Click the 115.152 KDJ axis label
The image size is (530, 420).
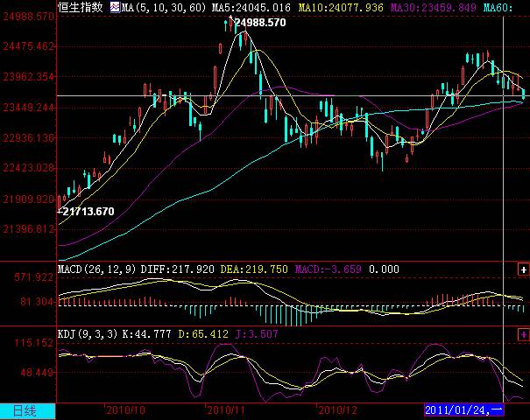click(34, 343)
